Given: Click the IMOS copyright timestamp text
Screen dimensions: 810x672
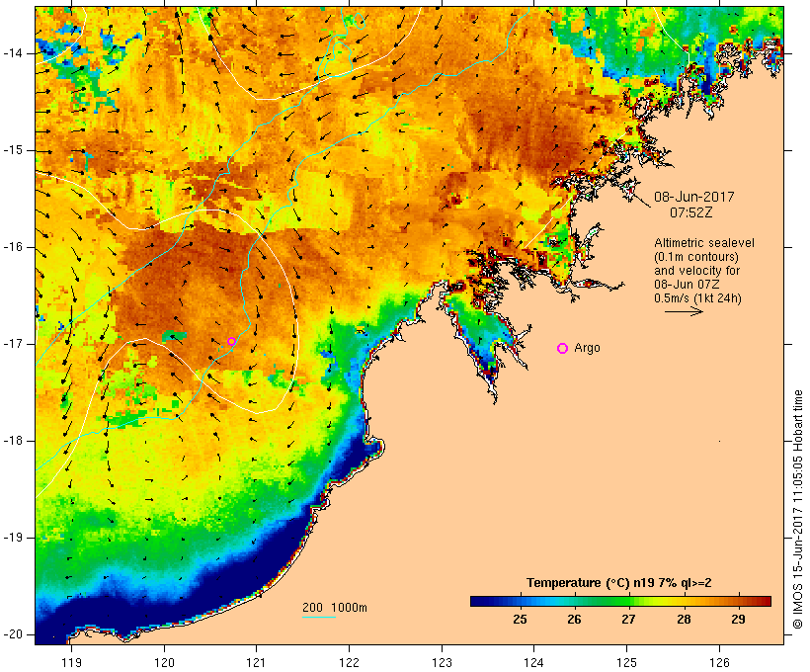Looking at the screenshot, I should click(x=797, y=509).
